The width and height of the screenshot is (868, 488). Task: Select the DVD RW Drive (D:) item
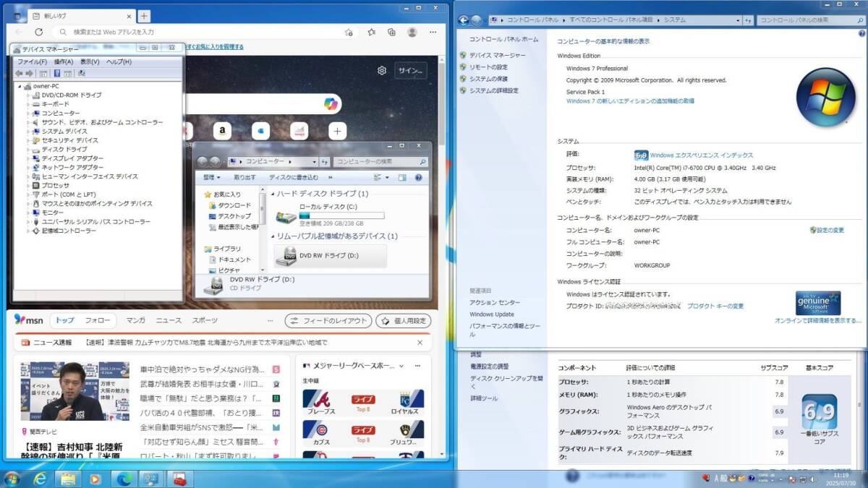330,256
